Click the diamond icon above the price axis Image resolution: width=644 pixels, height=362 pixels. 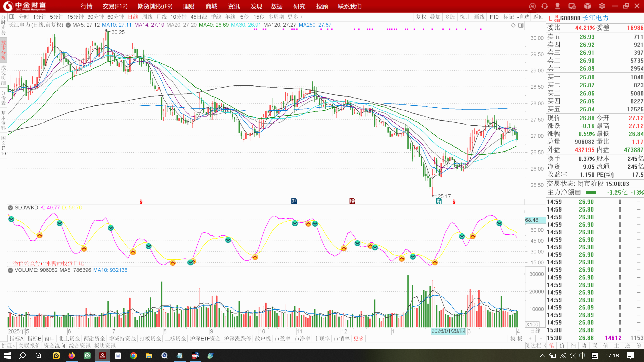(x=513, y=25)
